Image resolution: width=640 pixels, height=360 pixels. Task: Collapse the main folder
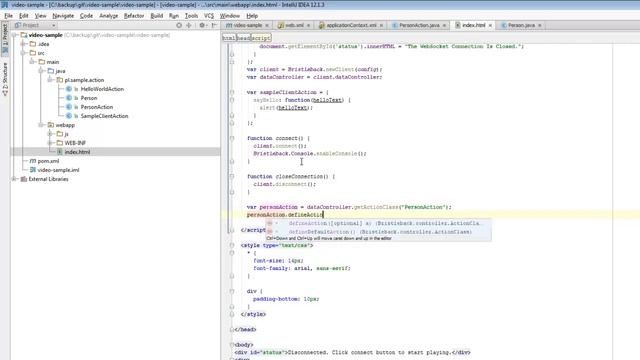pyautogui.click(x=33, y=62)
